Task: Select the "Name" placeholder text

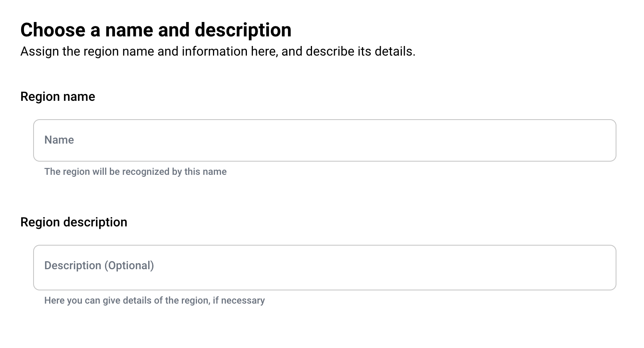Action: (59, 140)
